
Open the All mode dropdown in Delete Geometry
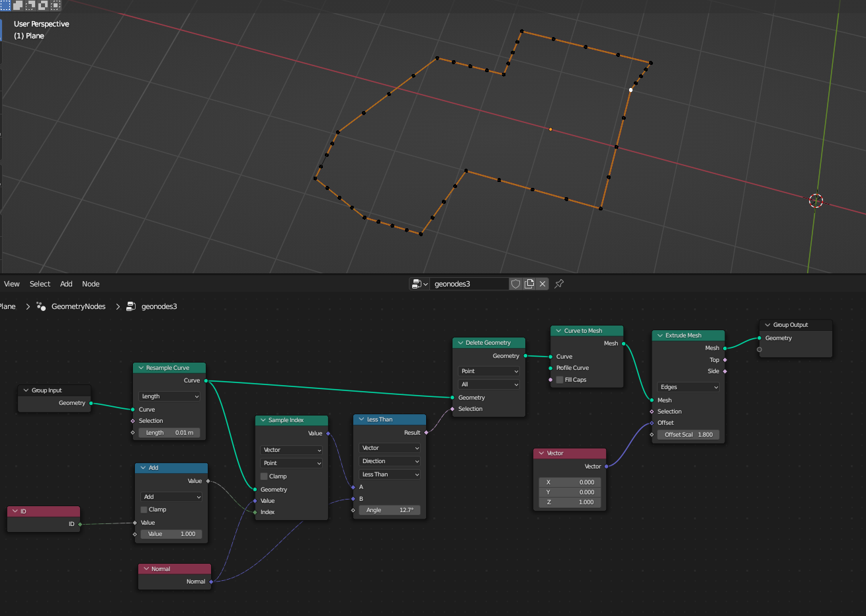click(x=489, y=384)
